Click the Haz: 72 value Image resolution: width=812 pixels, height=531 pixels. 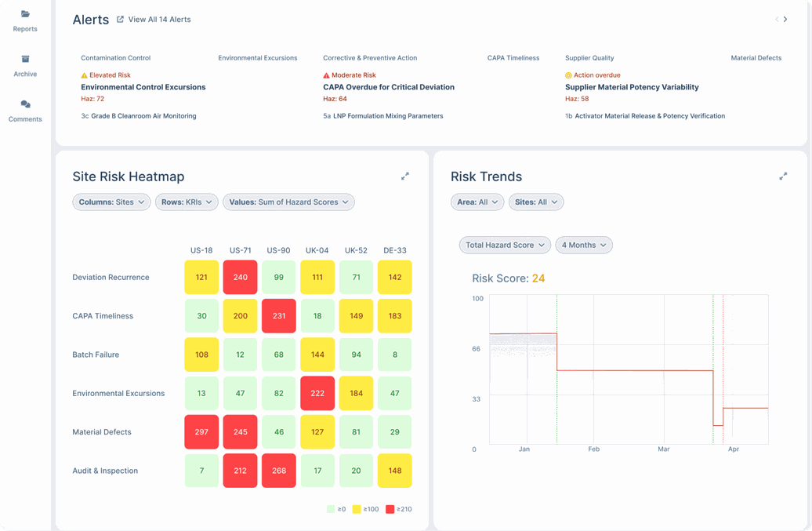pos(92,99)
